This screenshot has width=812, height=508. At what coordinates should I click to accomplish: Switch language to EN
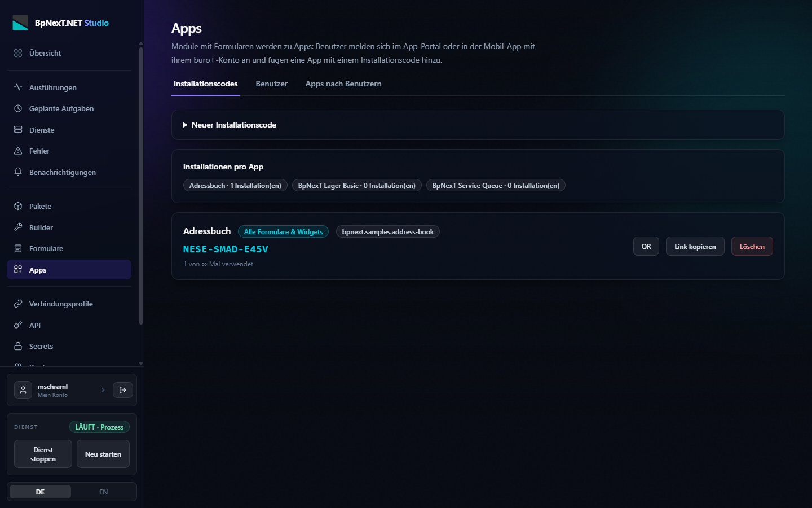click(x=103, y=492)
